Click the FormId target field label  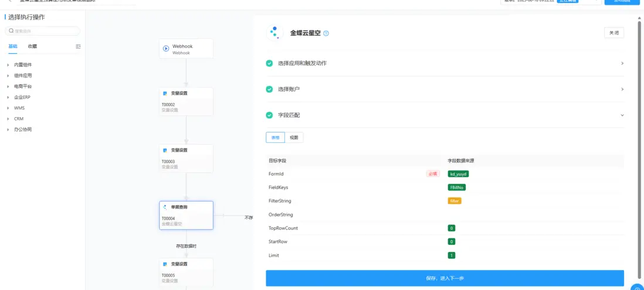276,174
